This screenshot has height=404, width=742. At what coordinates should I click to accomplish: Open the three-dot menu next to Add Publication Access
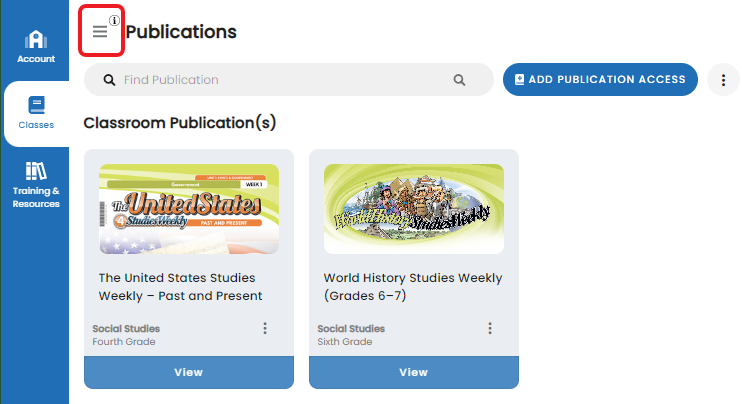722,80
